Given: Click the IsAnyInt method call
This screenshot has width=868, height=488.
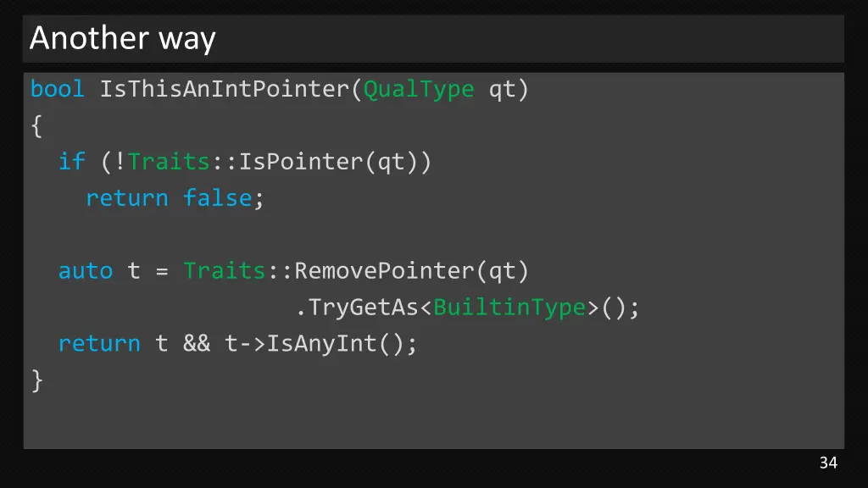Looking at the screenshot, I should (328, 344).
